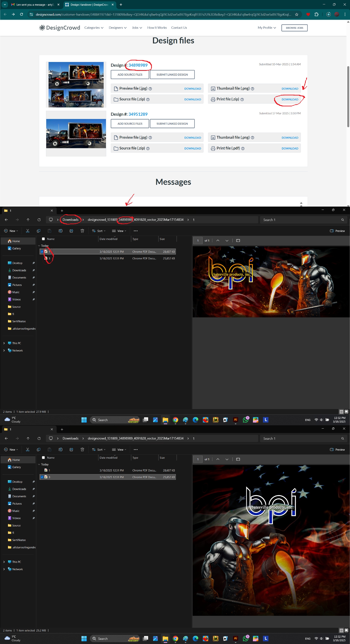Open thumbnail image of design 34951289
Image resolution: width=350 pixels, height=644 pixels.
(76, 133)
